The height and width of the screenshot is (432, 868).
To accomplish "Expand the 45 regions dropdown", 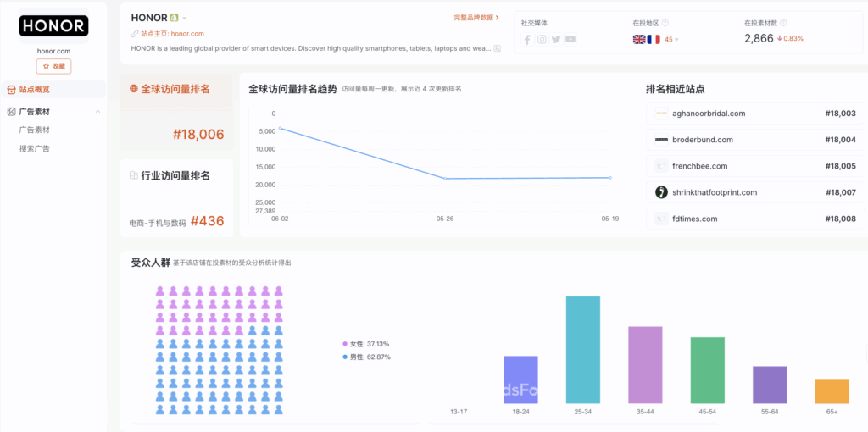I will click(x=671, y=39).
